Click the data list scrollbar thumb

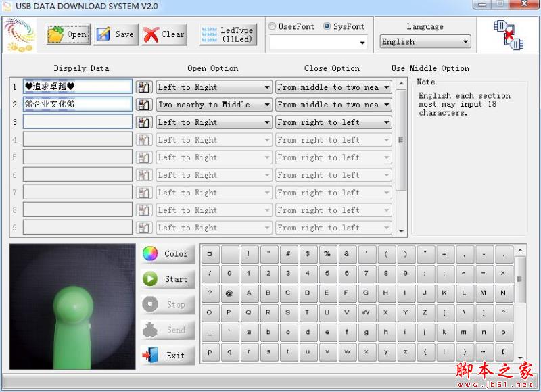click(401, 140)
